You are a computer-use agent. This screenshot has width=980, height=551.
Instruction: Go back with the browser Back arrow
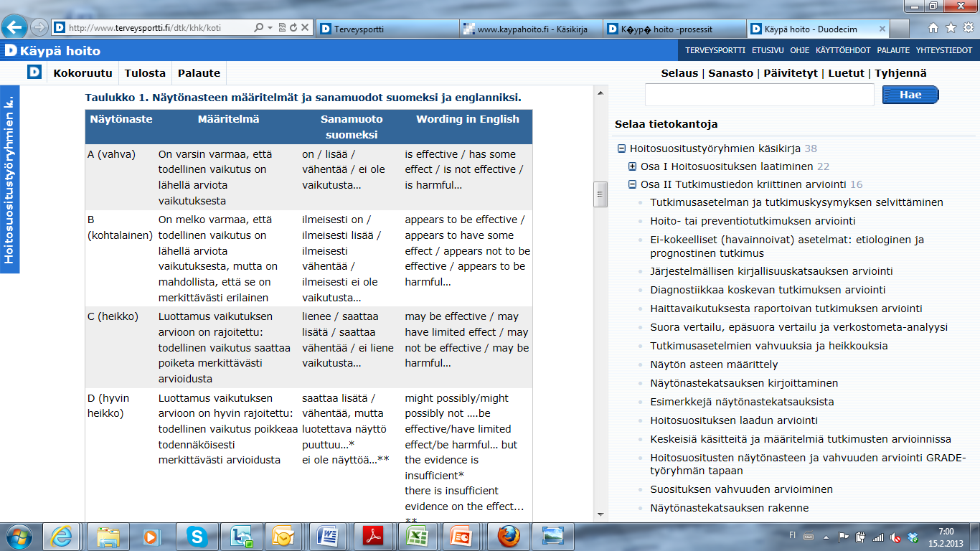pos(15,27)
